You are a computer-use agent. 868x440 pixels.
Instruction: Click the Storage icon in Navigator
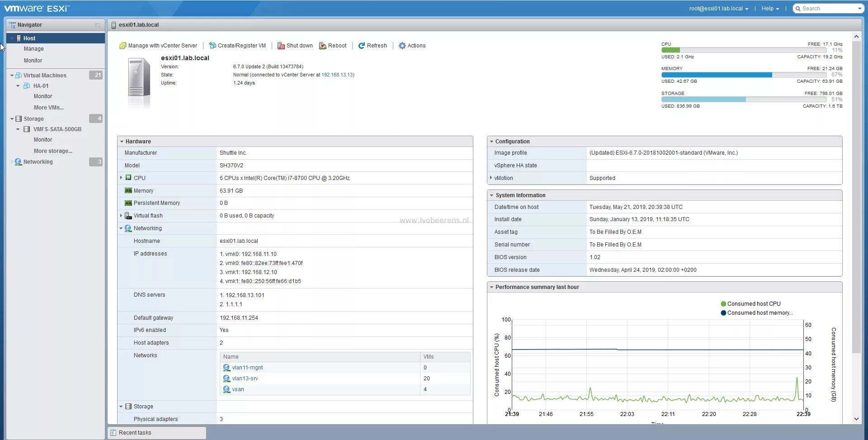click(x=19, y=119)
